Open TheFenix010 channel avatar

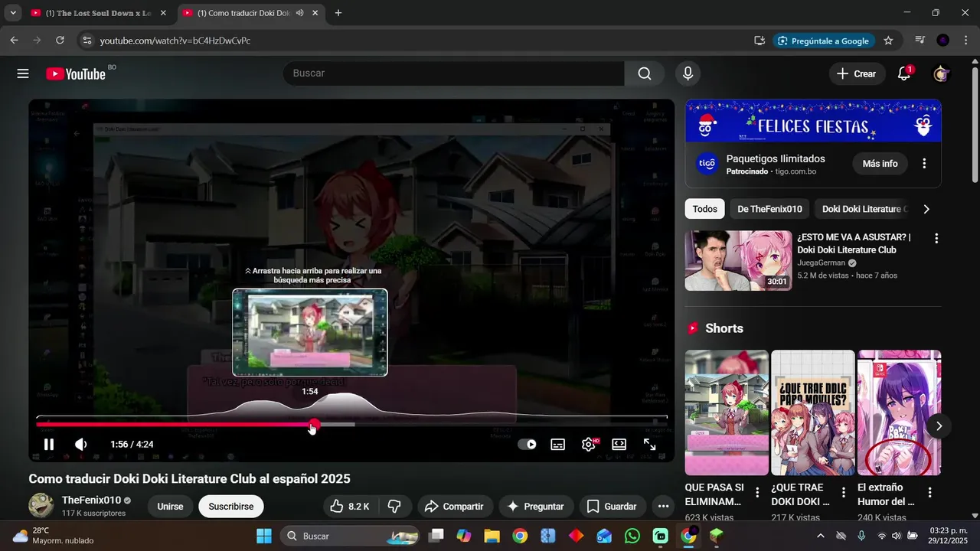point(41,505)
